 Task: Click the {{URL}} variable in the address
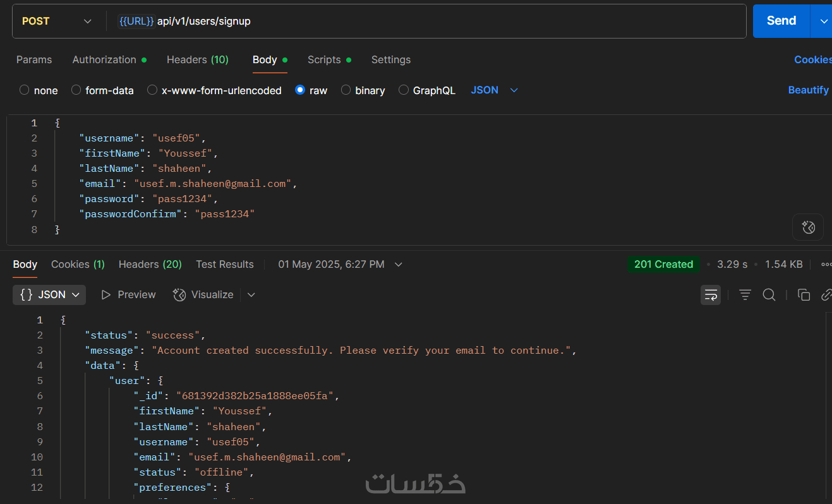pos(136,21)
